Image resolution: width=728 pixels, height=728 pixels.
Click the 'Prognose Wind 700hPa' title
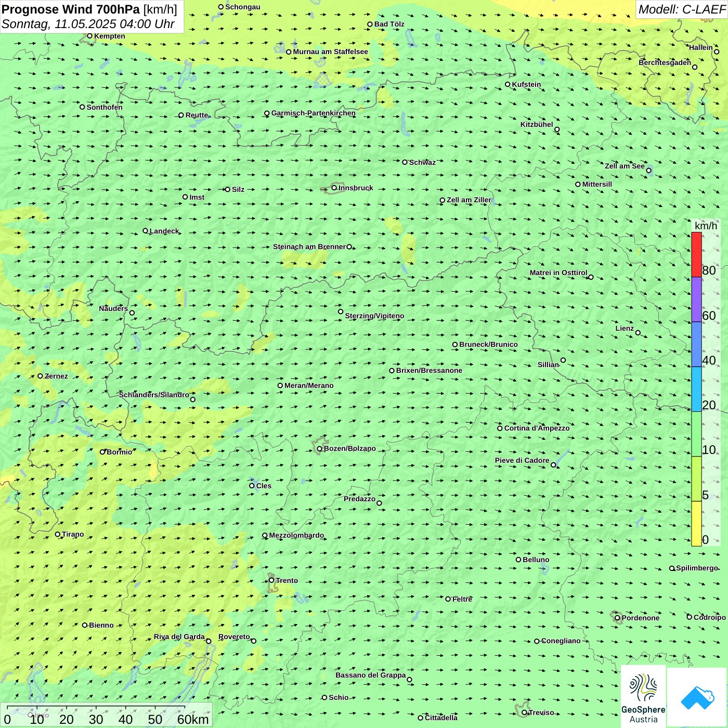coord(71,9)
